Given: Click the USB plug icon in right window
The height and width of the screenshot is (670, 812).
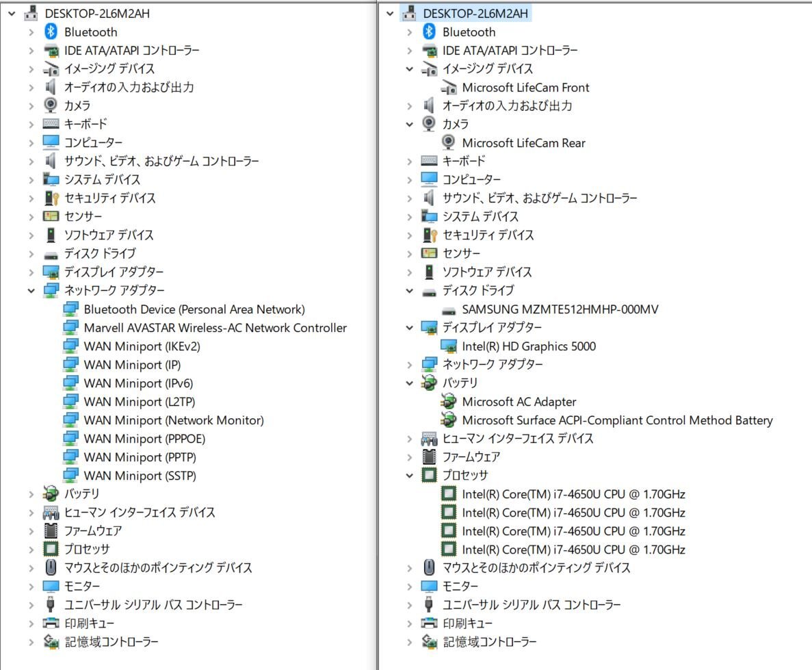Looking at the screenshot, I should coord(429,605).
